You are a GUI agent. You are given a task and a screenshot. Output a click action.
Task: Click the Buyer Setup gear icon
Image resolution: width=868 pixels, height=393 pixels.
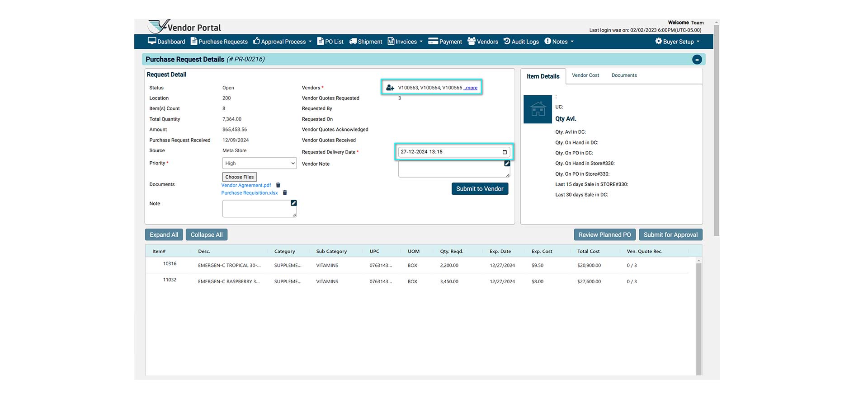tap(658, 41)
